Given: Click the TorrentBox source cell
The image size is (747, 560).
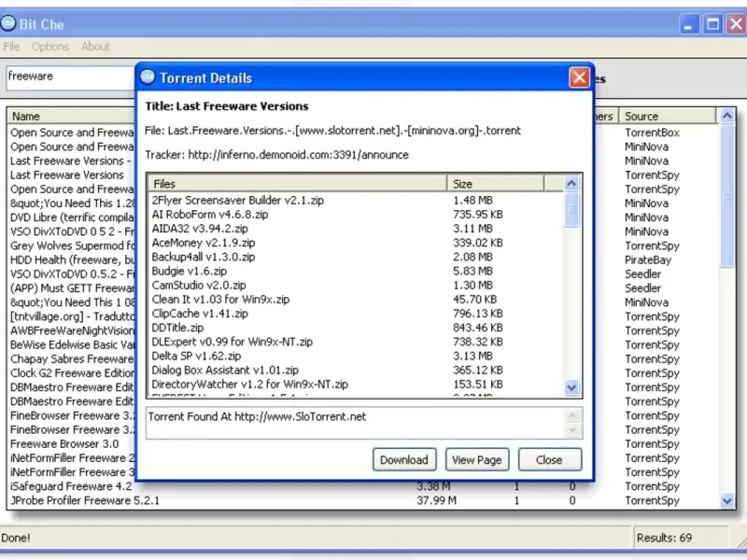Looking at the screenshot, I should 652,133.
